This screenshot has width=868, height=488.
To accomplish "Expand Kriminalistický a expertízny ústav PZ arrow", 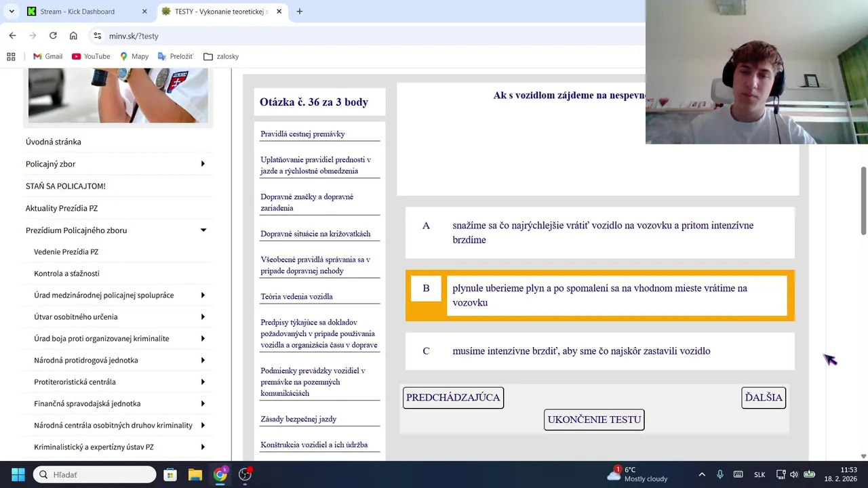I will (x=203, y=447).
